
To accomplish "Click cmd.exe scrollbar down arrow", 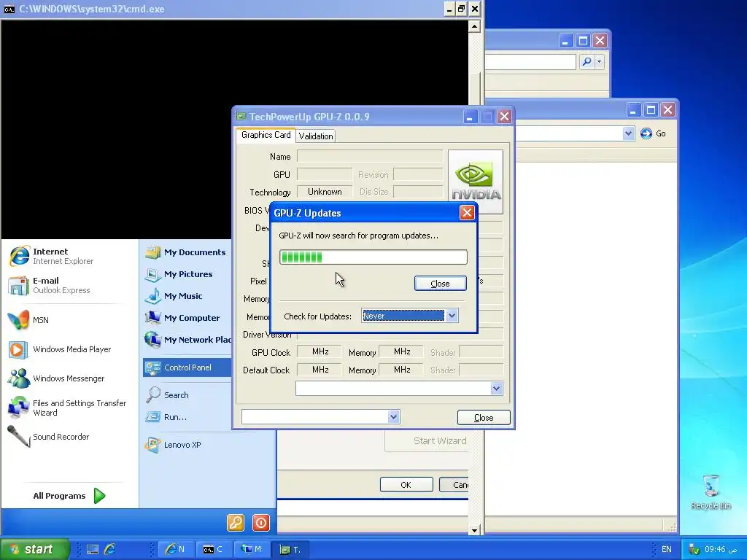I will (474, 530).
